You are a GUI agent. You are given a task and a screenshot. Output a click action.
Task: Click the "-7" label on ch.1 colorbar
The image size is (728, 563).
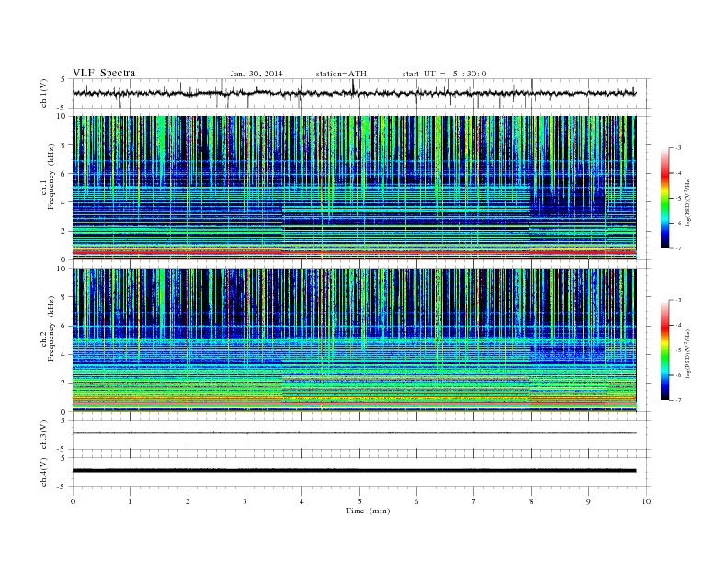[x=677, y=248]
